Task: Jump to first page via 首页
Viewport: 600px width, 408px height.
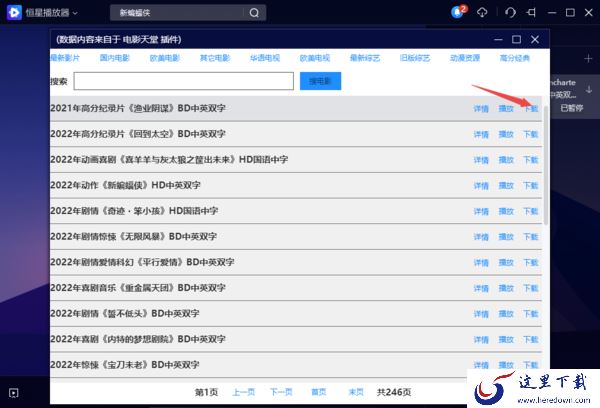Action: [319, 392]
